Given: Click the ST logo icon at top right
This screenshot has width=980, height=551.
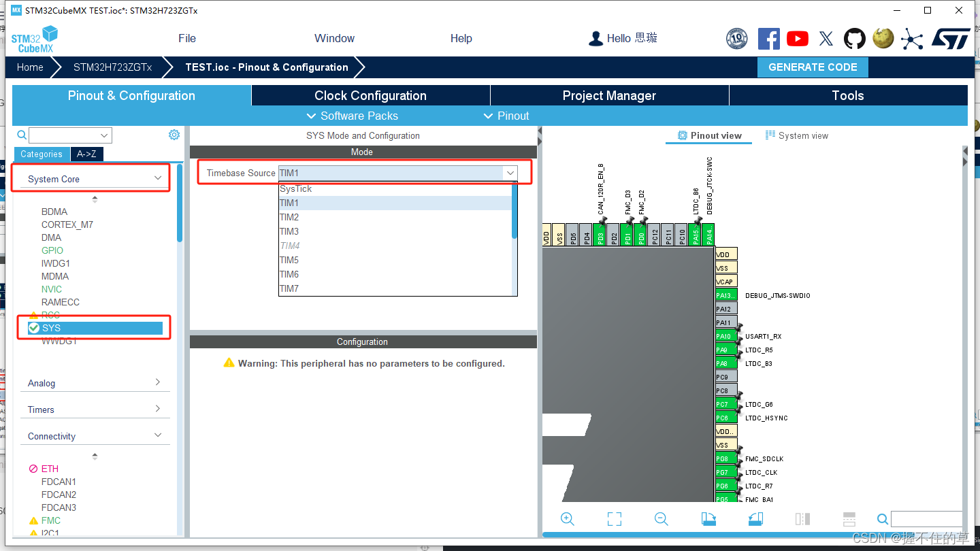Looking at the screenshot, I should [x=951, y=39].
